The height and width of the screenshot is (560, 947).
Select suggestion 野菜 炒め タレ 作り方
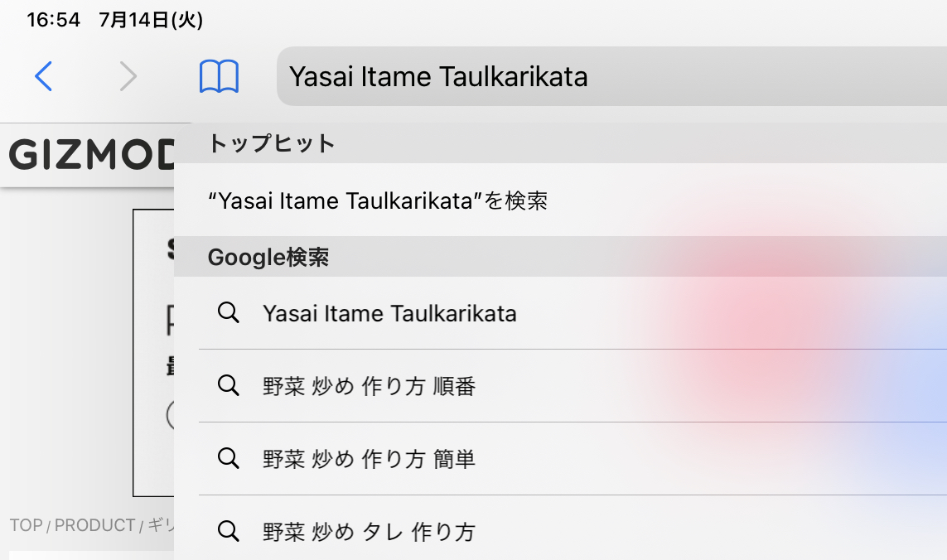[573, 528]
